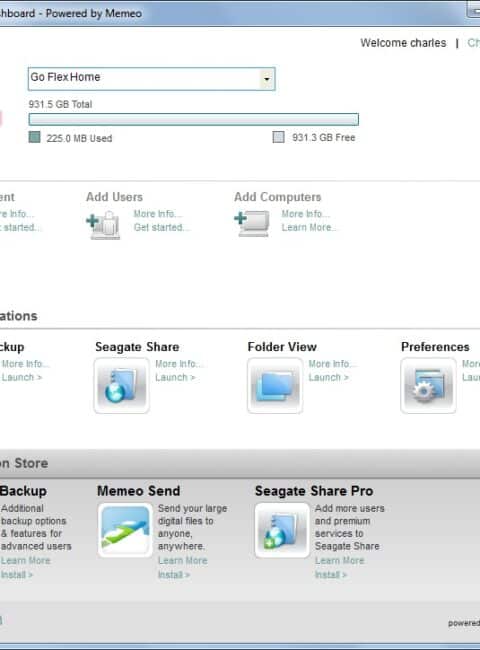Open More Info for Seagate Share
Viewport: 480px width, 650px height.
pos(179,364)
